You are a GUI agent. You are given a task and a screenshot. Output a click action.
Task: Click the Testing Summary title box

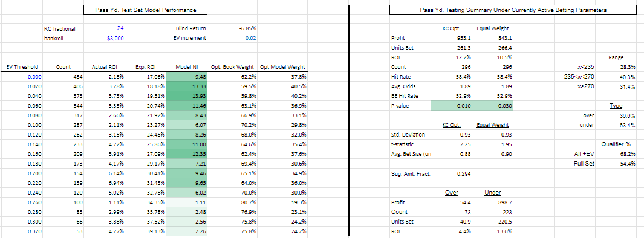tap(513, 10)
